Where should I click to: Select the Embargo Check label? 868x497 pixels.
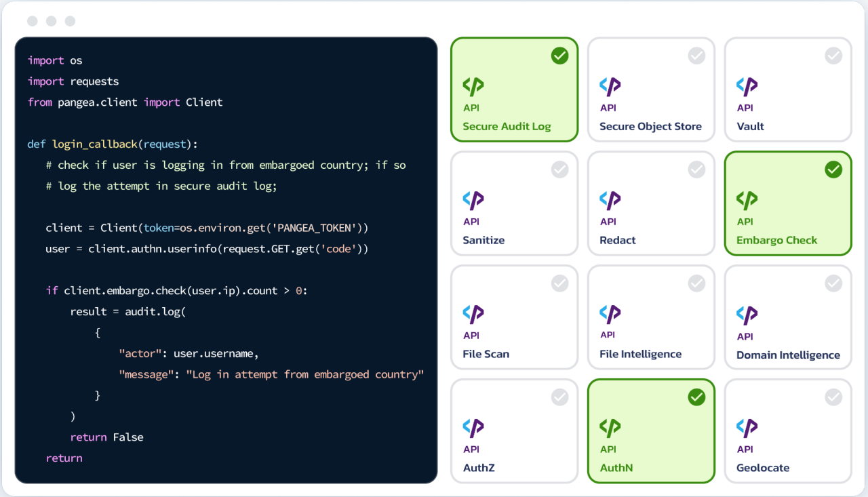click(776, 240)
